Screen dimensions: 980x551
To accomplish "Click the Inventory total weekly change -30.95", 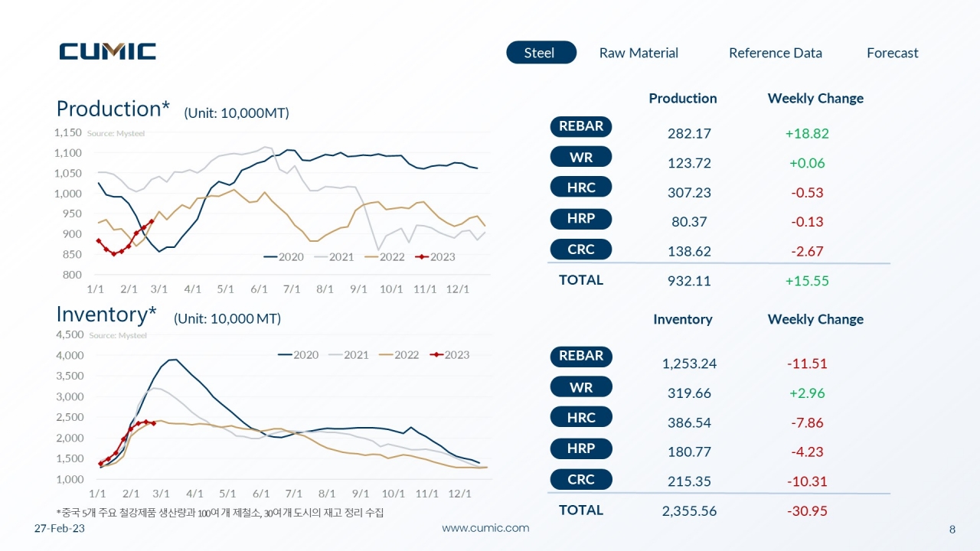I will pos(808,511).
